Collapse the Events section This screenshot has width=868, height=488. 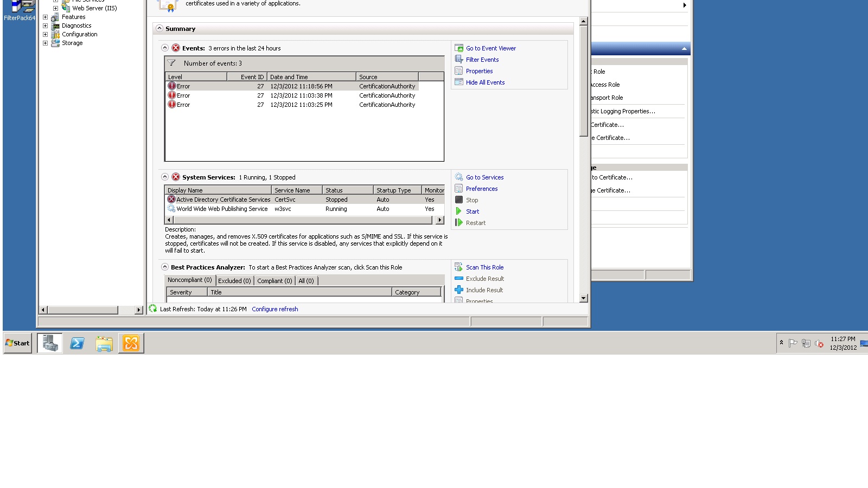pos(165,48)
